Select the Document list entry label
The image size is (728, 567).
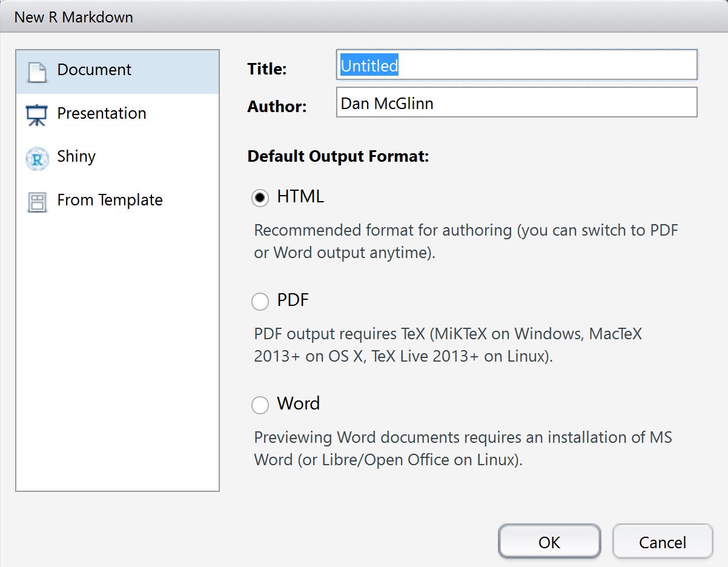click(x=94, y=70)
